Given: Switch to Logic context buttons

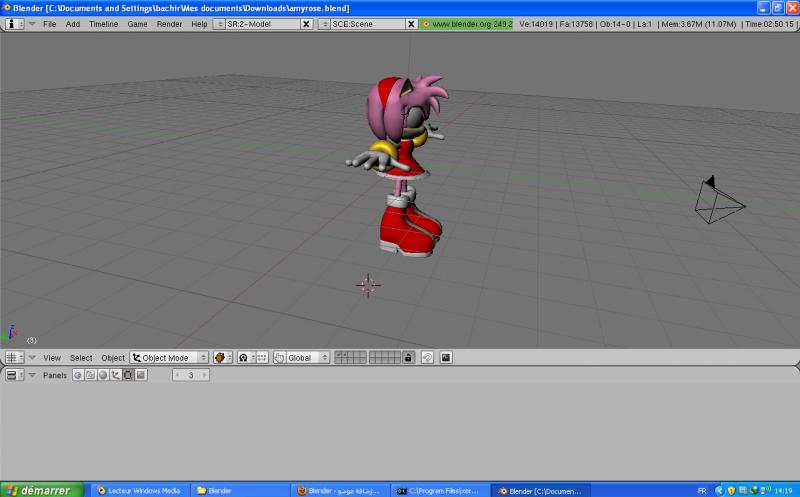Looking at the screenshot, I should pyautogui.click(x=78, y=375).
